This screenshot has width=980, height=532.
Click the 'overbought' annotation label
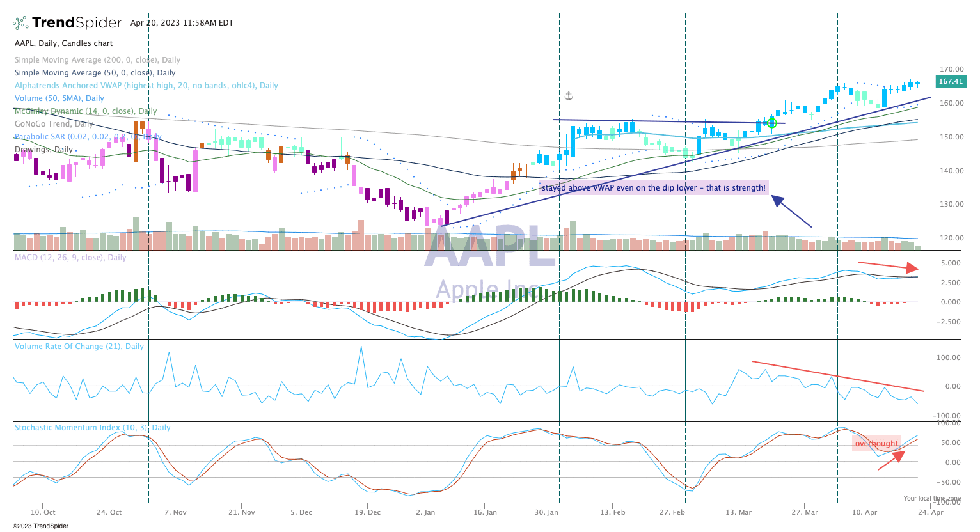877,444
